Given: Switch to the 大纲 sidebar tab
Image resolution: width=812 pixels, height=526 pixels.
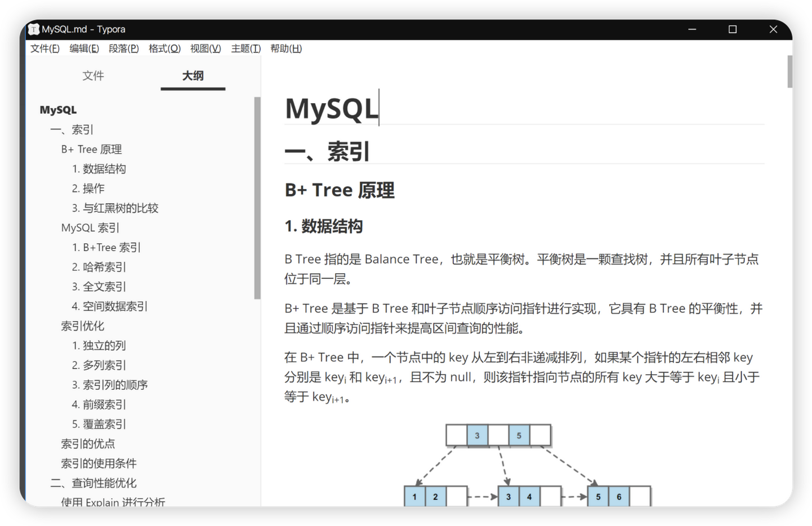Looking at the screenshot, I should (193, 76).
